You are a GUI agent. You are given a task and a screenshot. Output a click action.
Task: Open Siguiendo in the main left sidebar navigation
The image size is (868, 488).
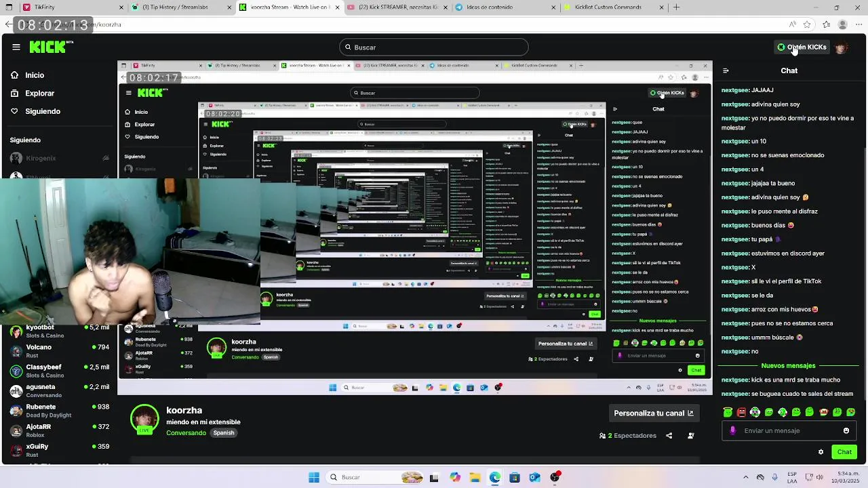[x=36, y=111]
